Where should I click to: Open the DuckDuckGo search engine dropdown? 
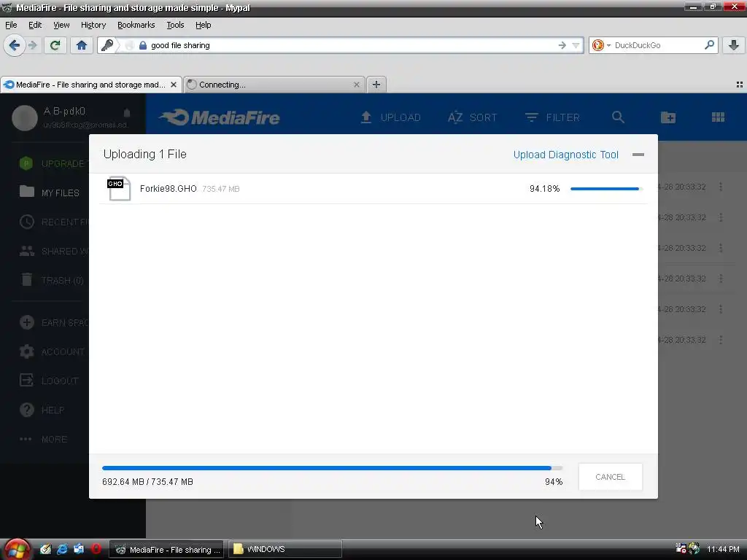coord(601,45)
